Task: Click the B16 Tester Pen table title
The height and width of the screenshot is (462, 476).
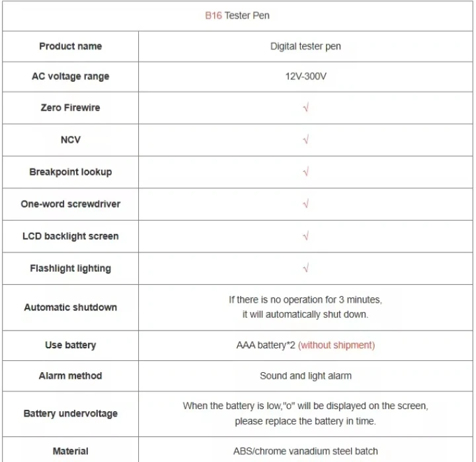Action: coord(238,15)
